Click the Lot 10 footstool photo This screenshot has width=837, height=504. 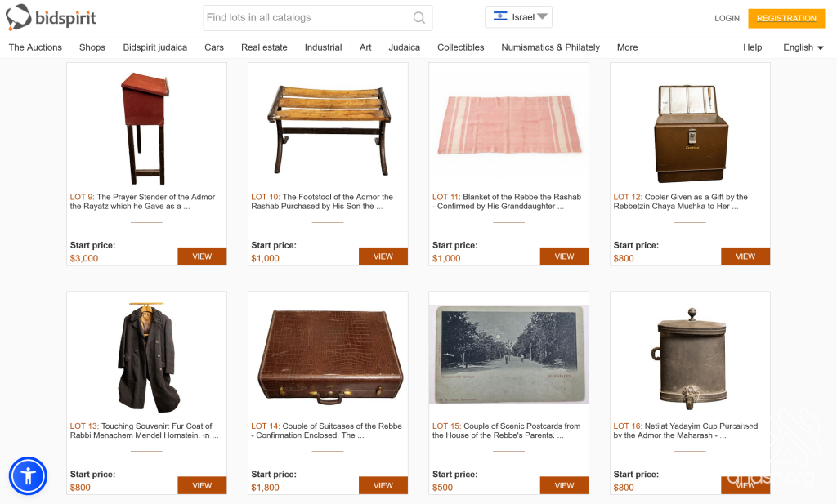click(x=328, y=127)
